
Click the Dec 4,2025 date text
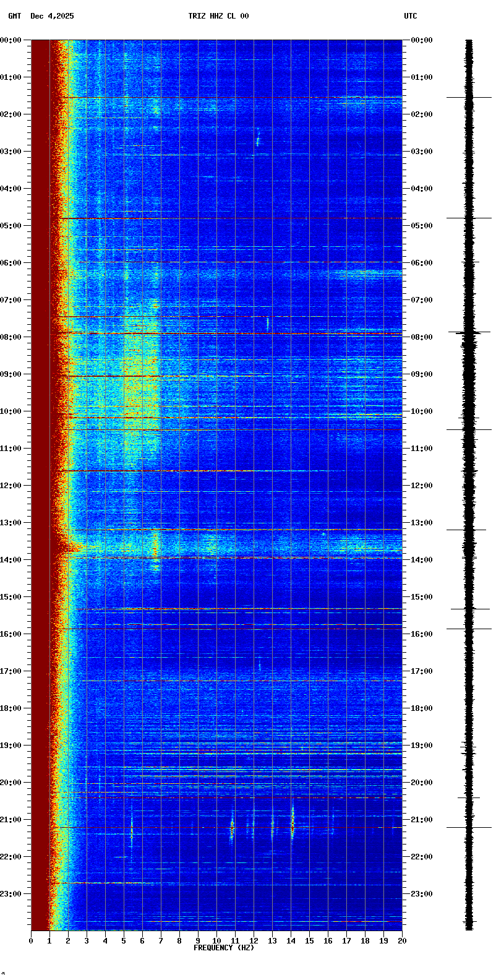click(52, 16)
